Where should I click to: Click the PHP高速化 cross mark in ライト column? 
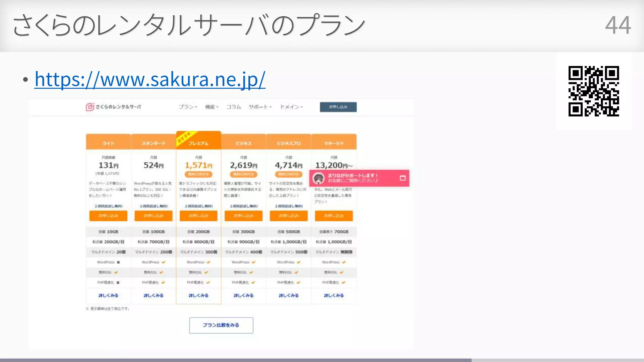coord(118,282)
